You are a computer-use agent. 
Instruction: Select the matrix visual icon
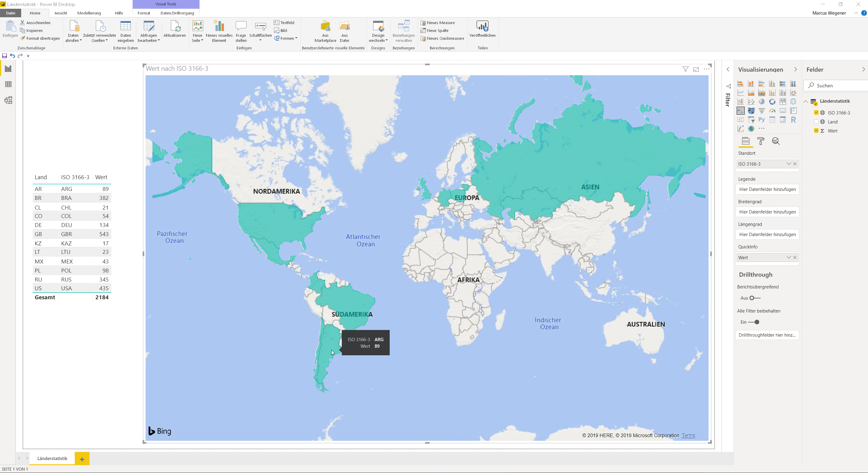pos(783,120)
